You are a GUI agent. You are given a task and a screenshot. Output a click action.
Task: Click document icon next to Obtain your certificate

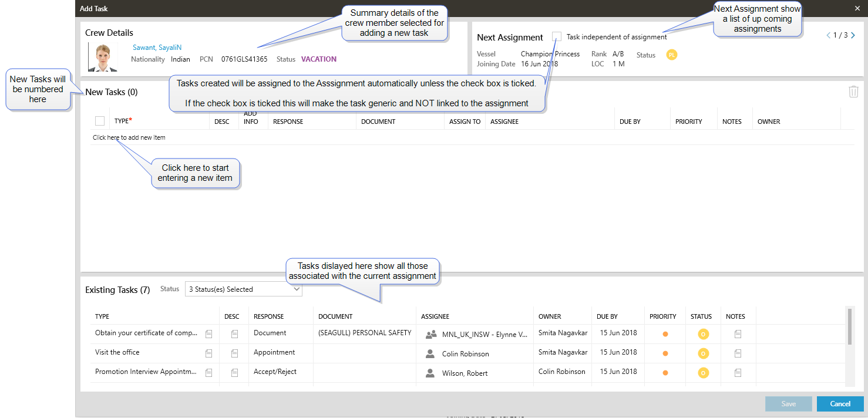click(x=208, y=334)
